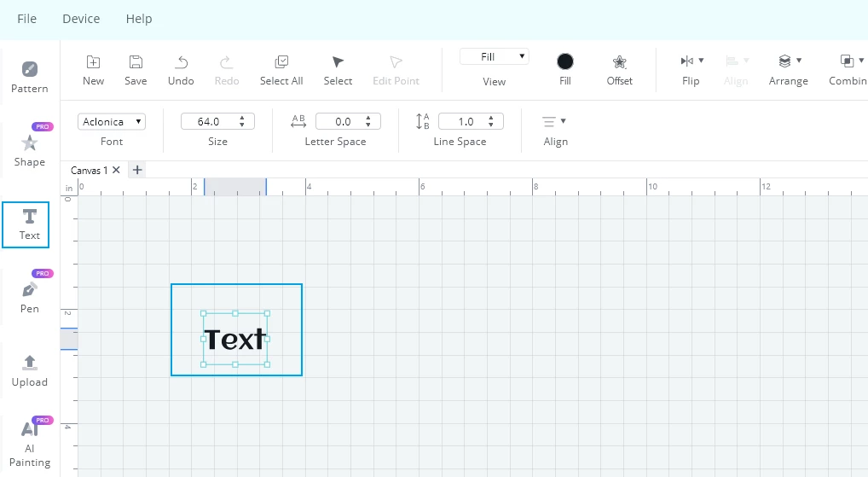Viewport: 868px width, 477px height.
Task: Click the text box bottom-right handle
Action: [268, 364]
